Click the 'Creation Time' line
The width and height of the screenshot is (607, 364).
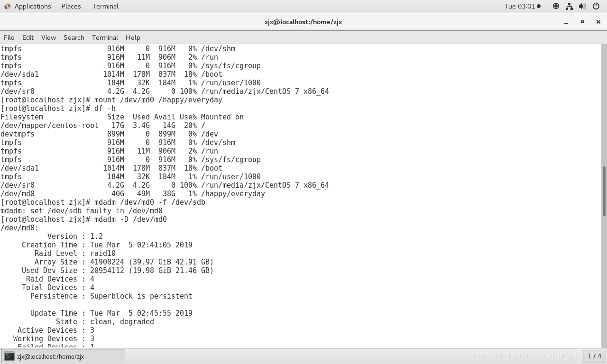107,245
